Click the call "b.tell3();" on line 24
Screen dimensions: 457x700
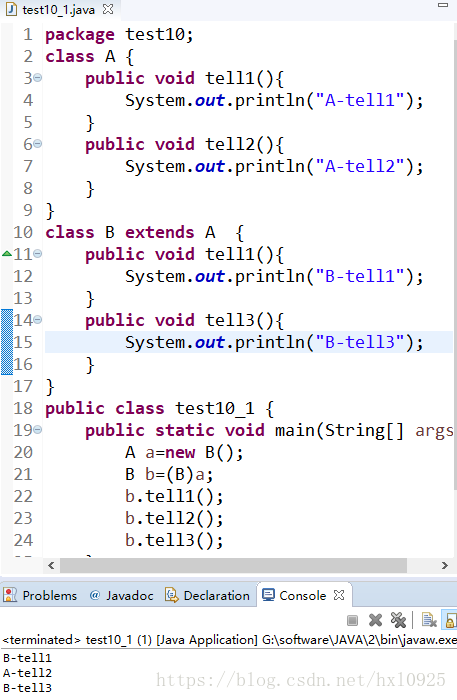[x=174, y=540]
